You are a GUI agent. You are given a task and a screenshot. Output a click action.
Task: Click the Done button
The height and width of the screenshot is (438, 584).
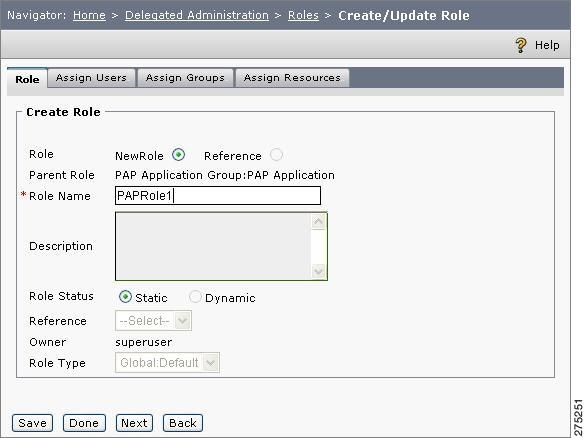[84, 423]
